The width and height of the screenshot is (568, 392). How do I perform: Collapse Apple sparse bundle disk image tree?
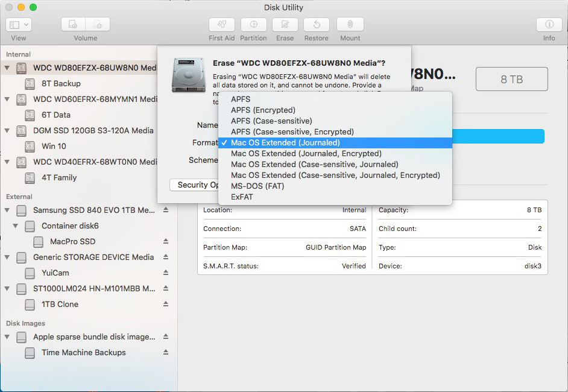[7, 337]
